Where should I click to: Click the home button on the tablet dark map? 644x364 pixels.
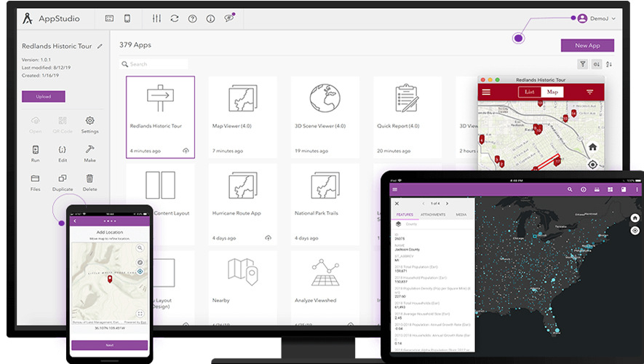point(635,218)
